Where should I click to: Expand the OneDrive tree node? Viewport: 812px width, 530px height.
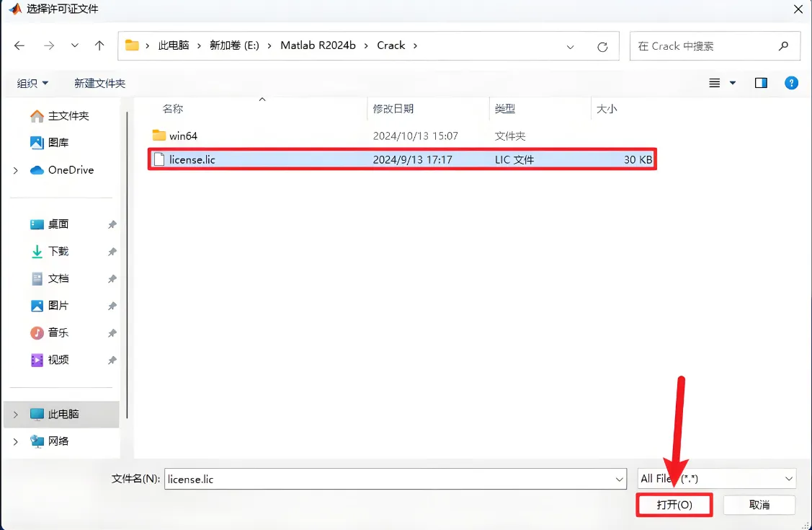tap(16, 170)
